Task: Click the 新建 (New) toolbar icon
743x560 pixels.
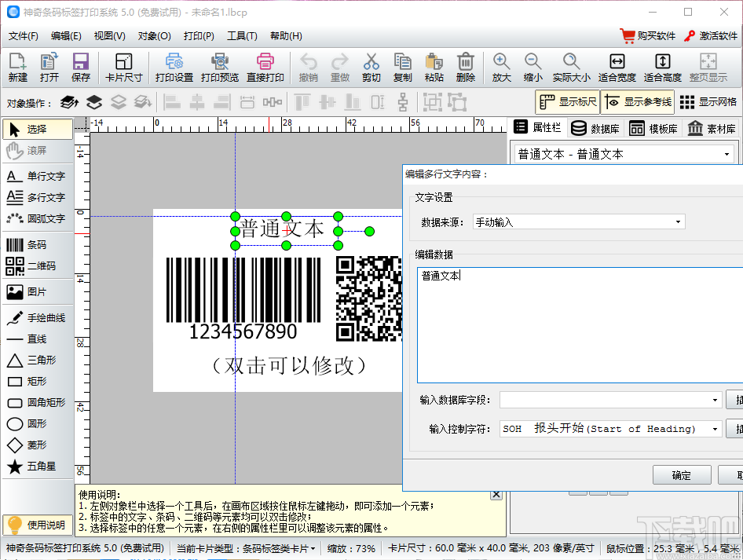Action: (x=17, y=67)
